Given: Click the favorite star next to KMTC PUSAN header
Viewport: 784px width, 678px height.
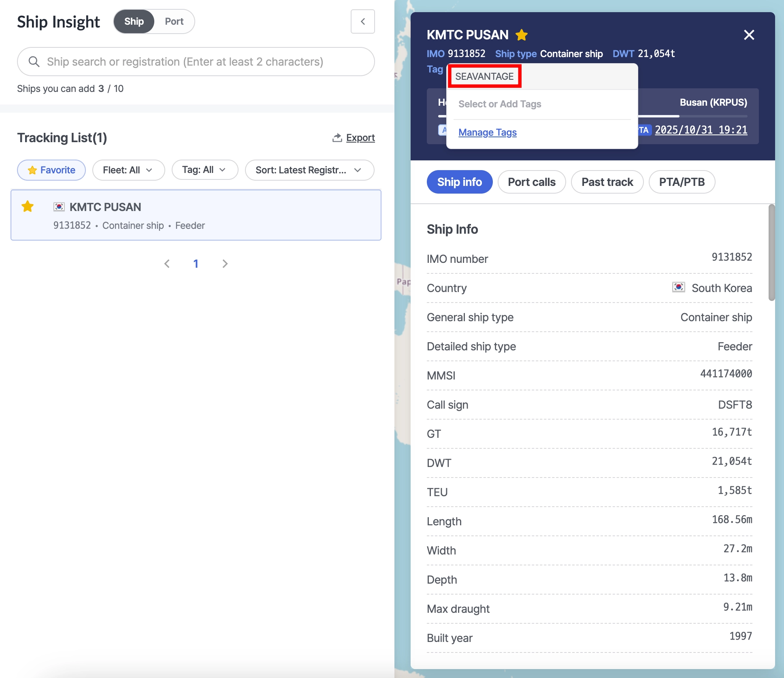Looking at the screenshot, I should pos(522,35).
